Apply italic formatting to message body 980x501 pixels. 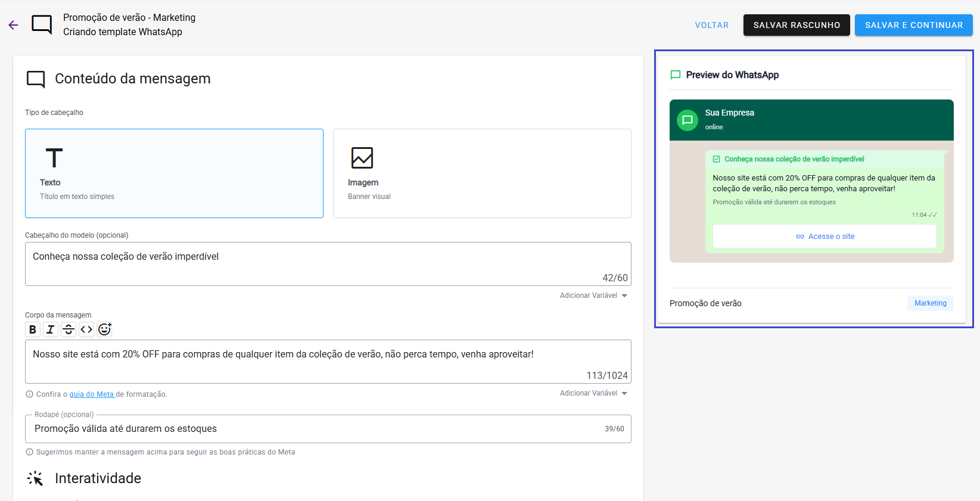click(51, 329)
